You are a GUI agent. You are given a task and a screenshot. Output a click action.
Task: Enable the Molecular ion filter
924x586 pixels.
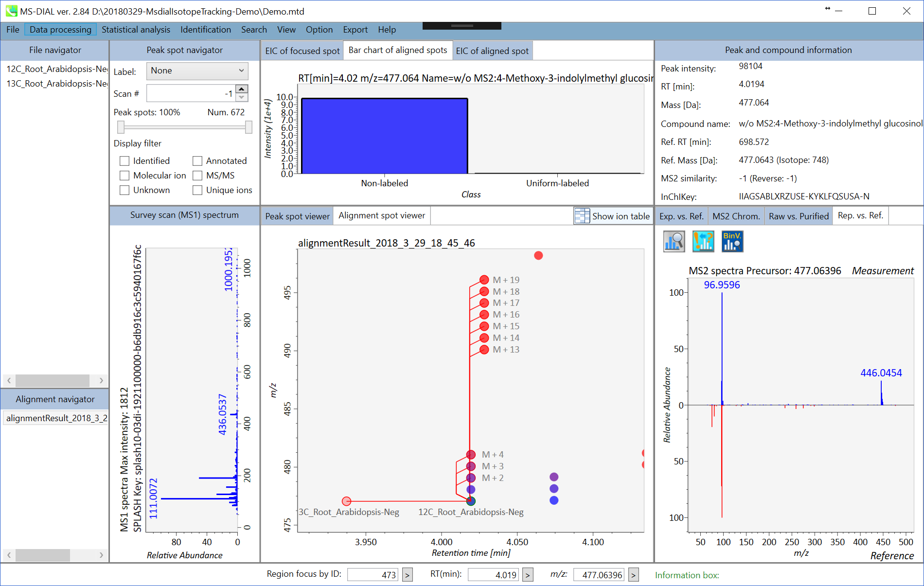[124, 176]
